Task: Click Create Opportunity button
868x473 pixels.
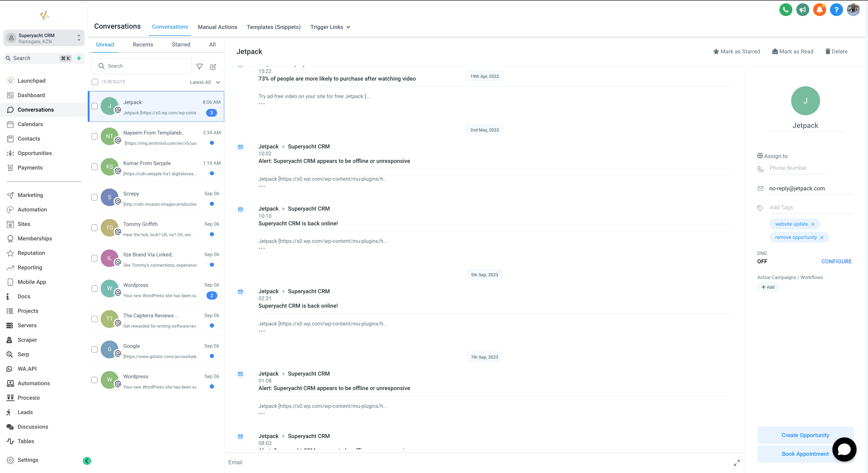Action: tap(805, 435)
